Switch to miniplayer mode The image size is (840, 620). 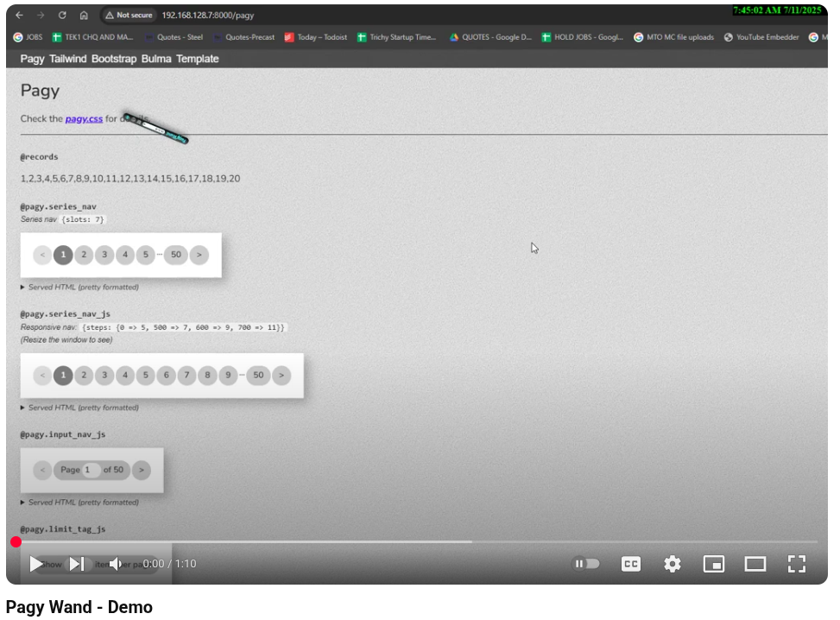tap(714, 564)
